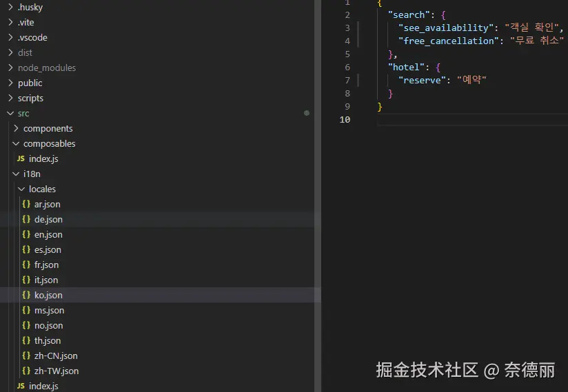Screen dimensions: 568x392
Task: Expand the node_modules folder
Action: click(x=46, y=68)
